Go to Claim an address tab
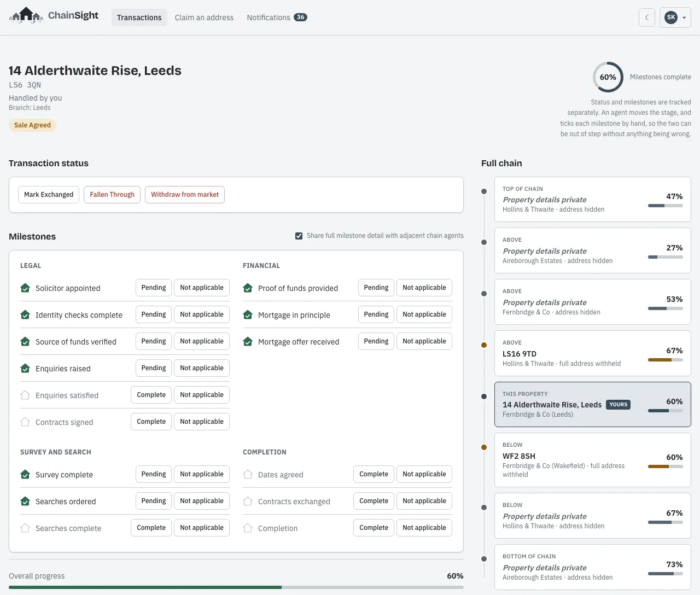The width and height of the screenshot is (700, 595). click(x=204, y=17)
